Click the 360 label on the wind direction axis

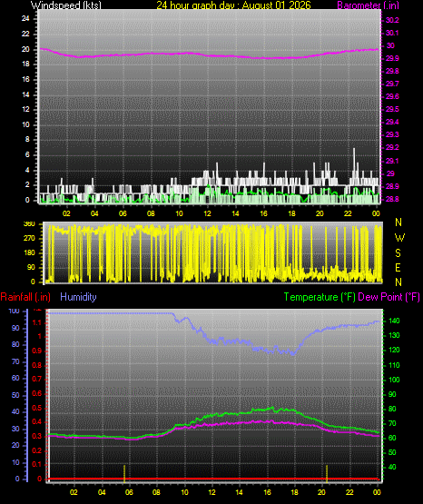30,224
